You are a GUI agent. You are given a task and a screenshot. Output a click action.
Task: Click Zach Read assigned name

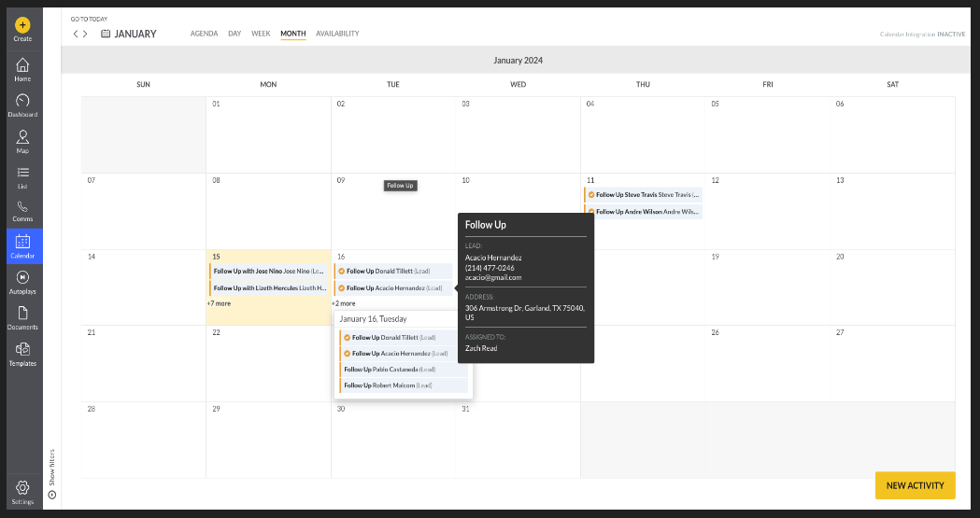481,348
